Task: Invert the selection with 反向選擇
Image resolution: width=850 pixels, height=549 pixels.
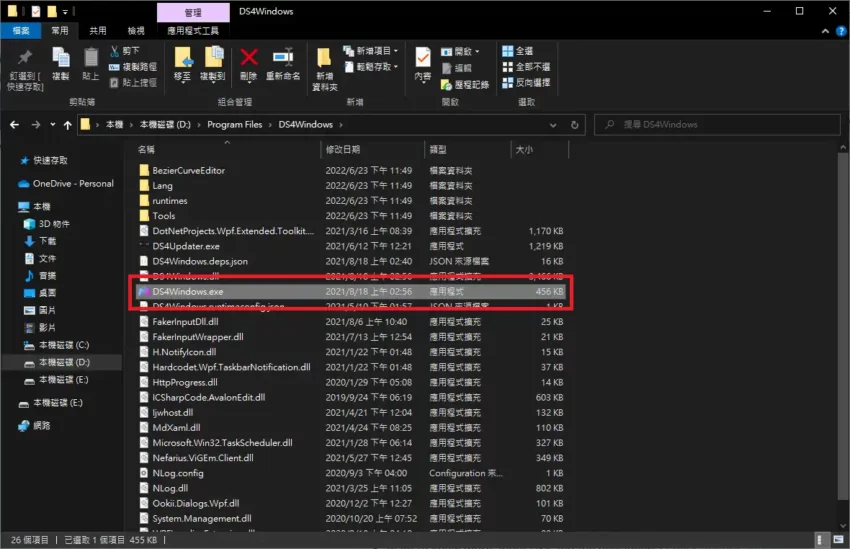Action: 526,82
